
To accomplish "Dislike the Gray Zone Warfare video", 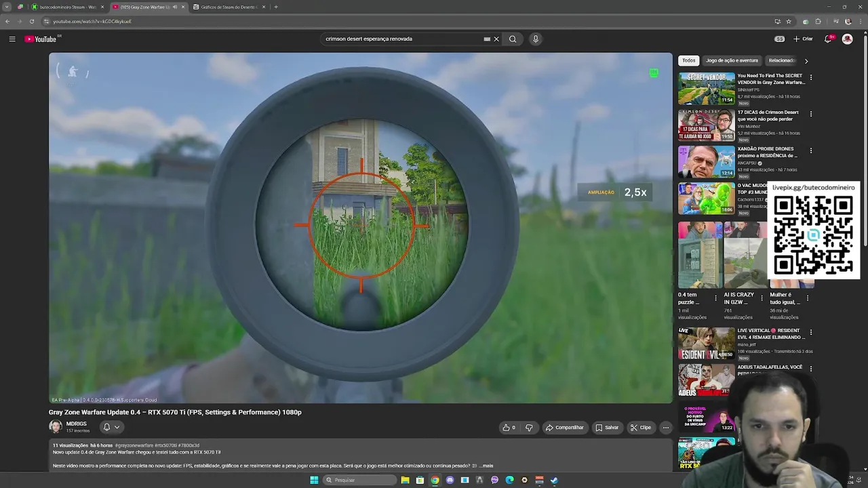I will tap(529, 428).
